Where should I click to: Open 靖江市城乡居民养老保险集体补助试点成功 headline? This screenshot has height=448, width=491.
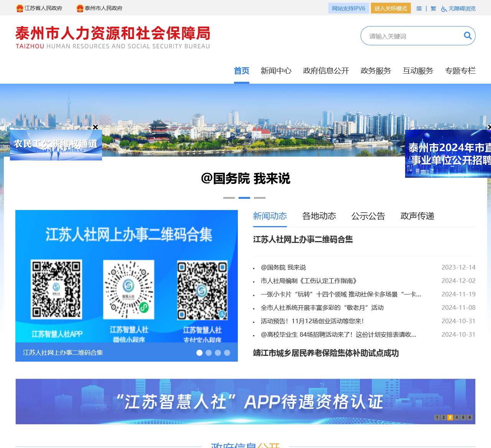click(326, 353)
